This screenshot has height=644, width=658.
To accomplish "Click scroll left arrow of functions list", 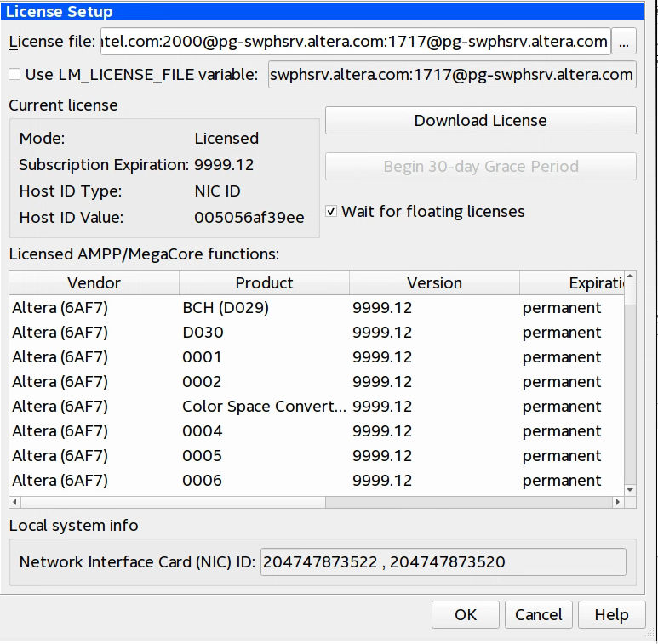I will point(14,502).
